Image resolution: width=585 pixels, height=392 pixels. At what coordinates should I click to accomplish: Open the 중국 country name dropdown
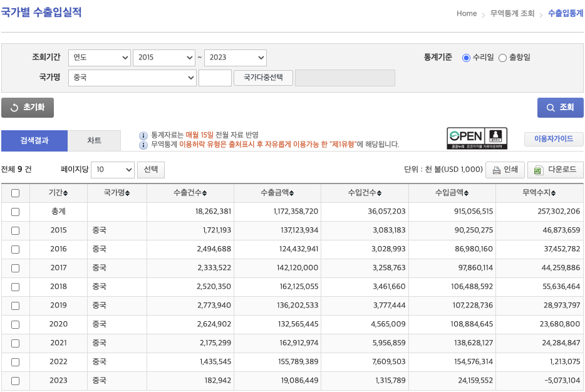[132, 78]
